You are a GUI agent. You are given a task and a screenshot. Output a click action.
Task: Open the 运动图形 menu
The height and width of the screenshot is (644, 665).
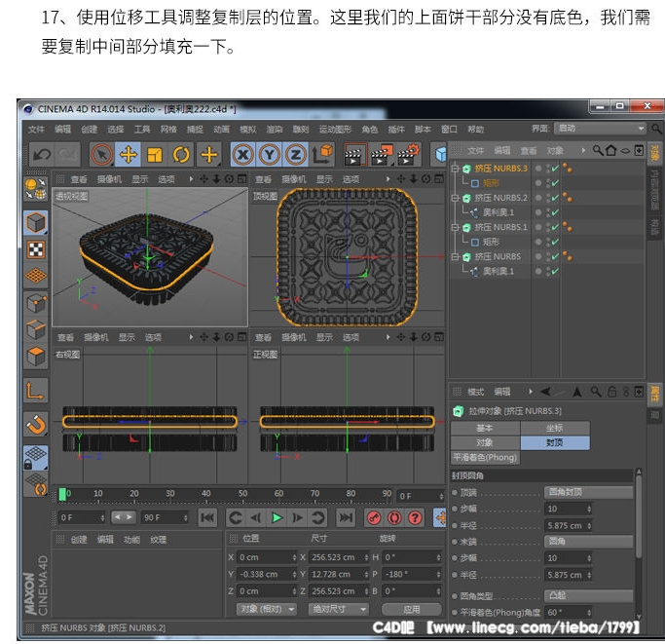pos(335,129)
